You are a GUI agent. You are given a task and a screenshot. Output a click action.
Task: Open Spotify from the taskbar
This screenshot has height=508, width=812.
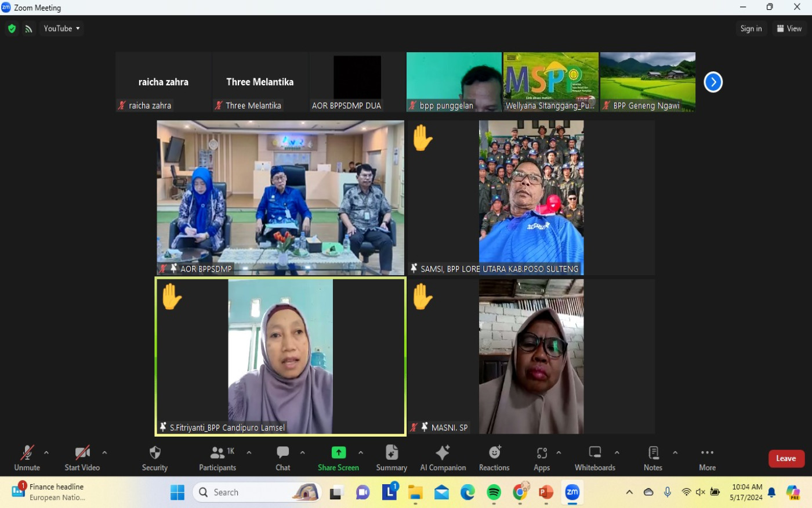click(494, 492)
